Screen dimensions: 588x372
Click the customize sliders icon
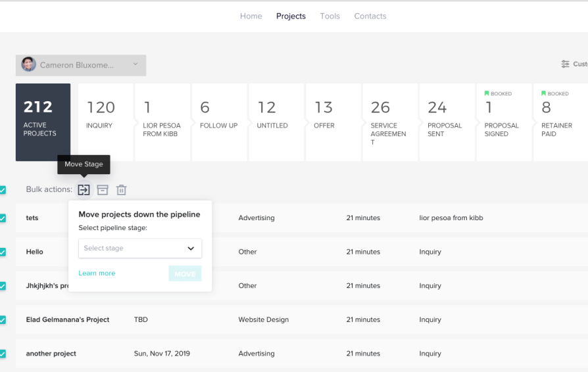(x=565, y=64)
